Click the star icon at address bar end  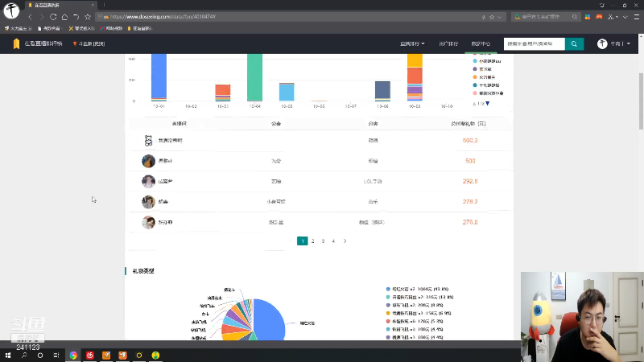492,17
